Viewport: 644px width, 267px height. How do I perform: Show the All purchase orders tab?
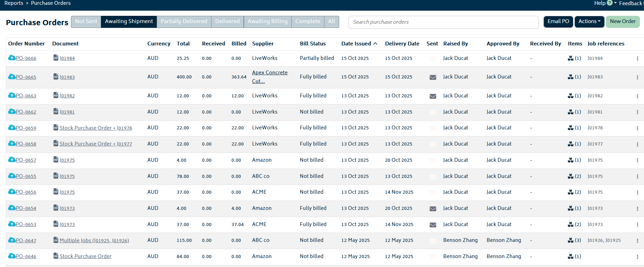(x=331, y=21)
